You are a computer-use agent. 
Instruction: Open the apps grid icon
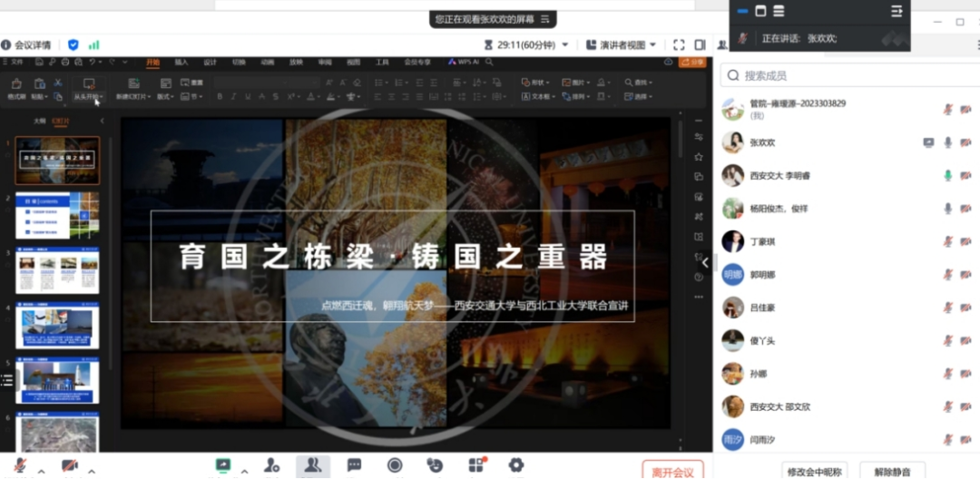coord(475,465)
